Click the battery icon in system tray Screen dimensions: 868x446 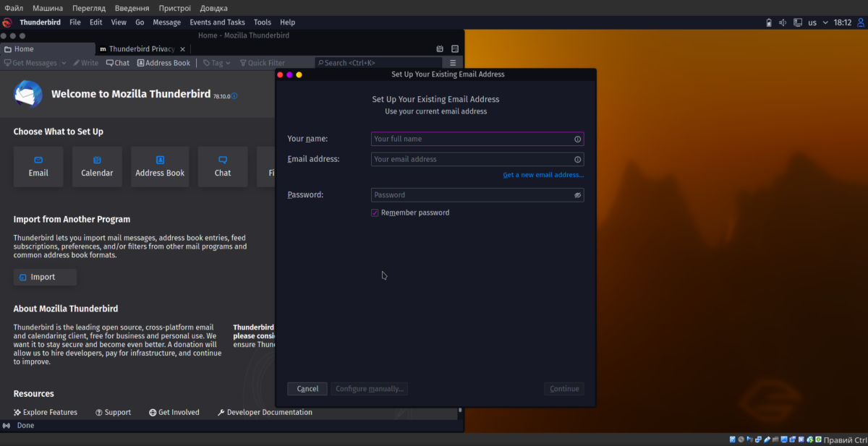point(769,22)
